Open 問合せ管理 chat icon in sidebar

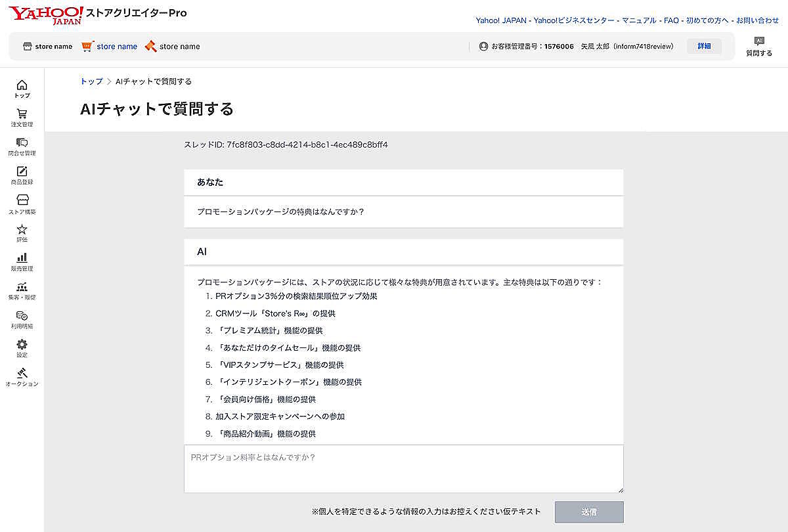point(22,143)
